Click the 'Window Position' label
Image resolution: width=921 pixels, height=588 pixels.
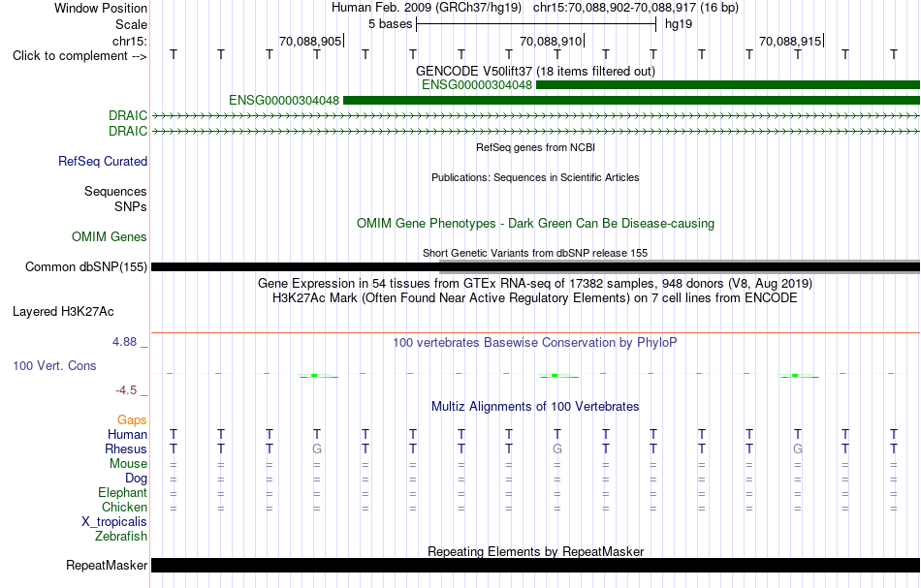pos(101,8)
